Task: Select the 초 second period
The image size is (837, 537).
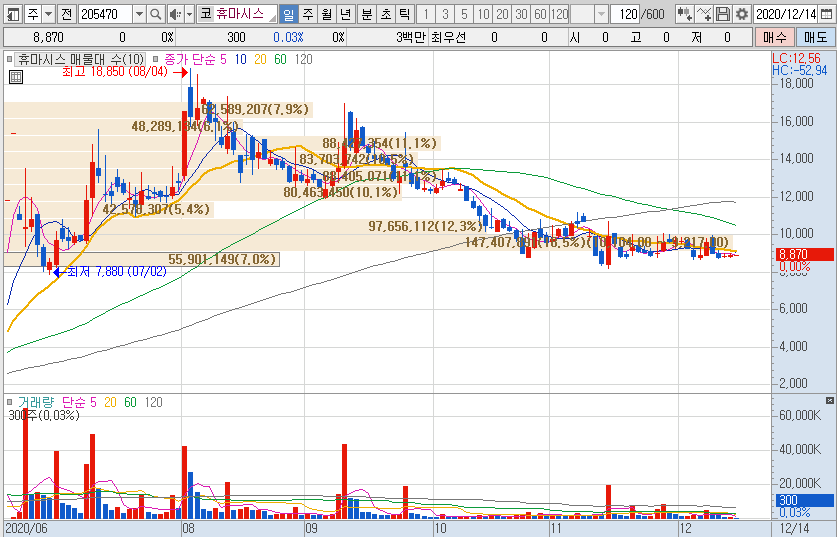Action: pyautogui.click(x=385, y=14)
